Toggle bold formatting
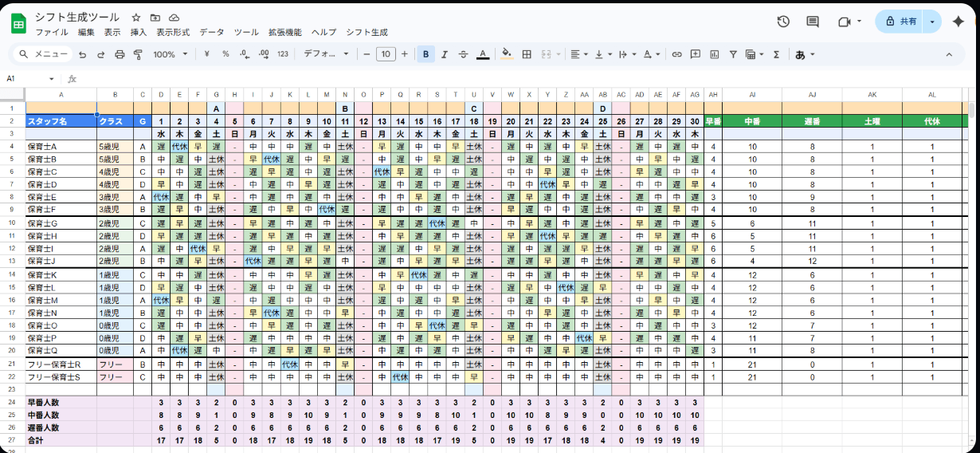Viewport: 980px width, 453px height. coord(426,54)
